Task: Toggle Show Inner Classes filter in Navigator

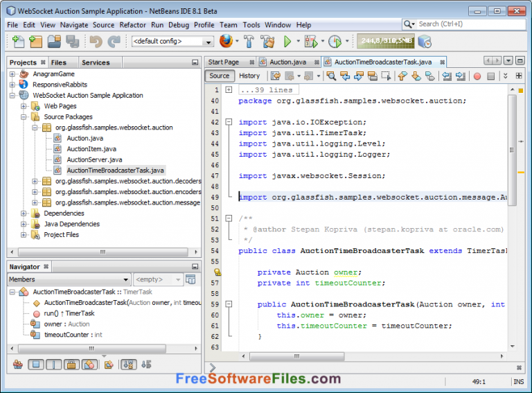Action: (89, 365)
